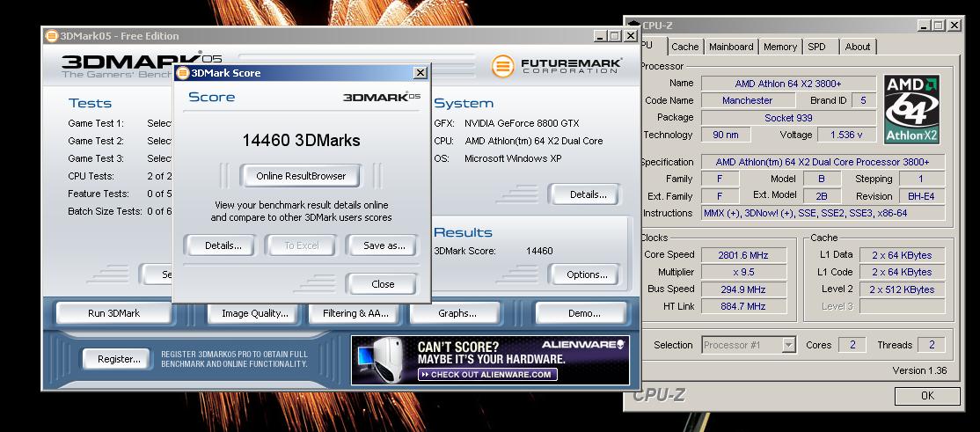
Task: Click the Microsoft Windows XP OS text
Action: (513, 158)
